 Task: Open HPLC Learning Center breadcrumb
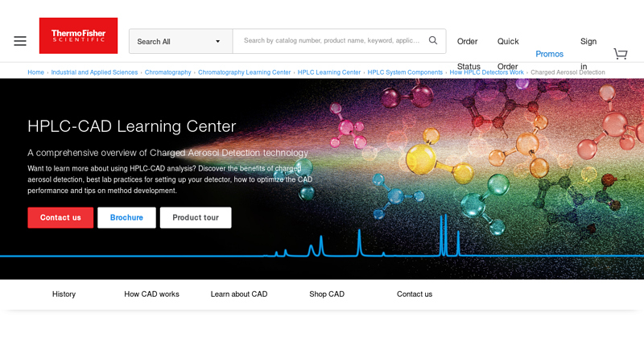click(x=329, y=72)
